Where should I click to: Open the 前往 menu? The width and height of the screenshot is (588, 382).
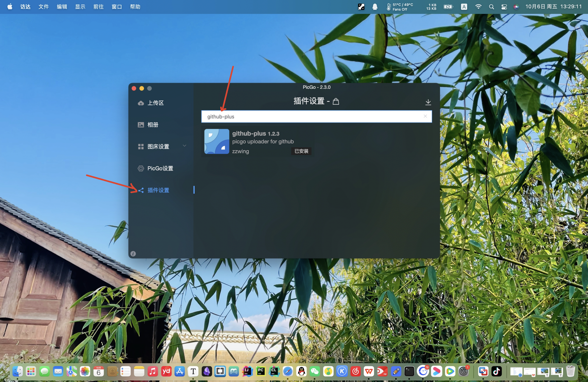coord(98,7)
